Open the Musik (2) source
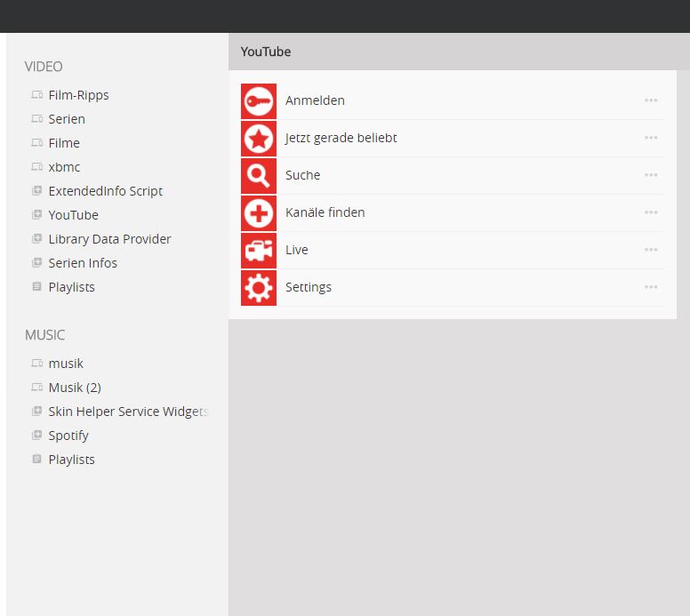 pos(75,388)
